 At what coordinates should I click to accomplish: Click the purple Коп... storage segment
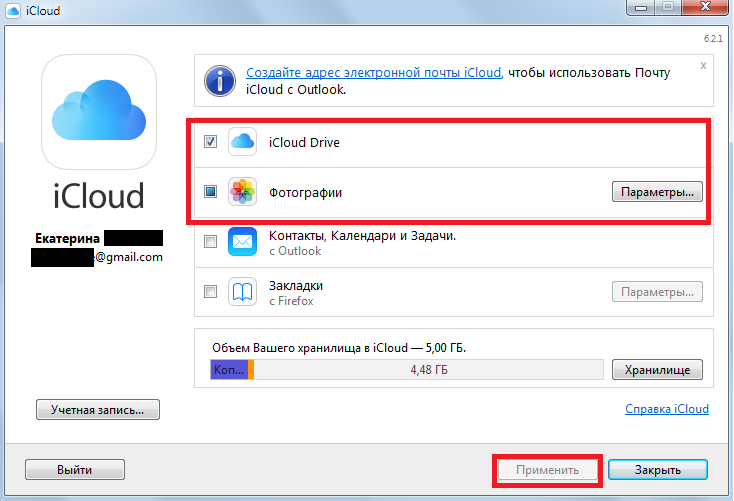[229, 370]
